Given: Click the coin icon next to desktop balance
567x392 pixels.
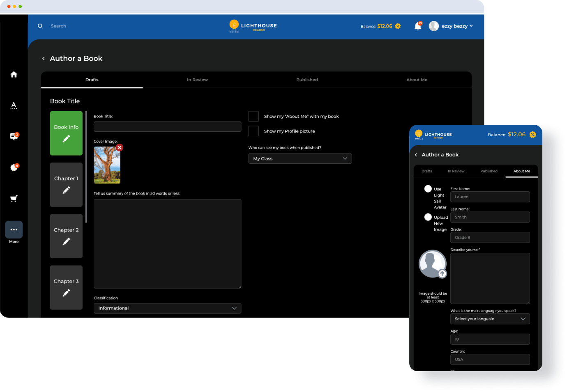Looking at the screenshot, I should [x=398, y=26].
